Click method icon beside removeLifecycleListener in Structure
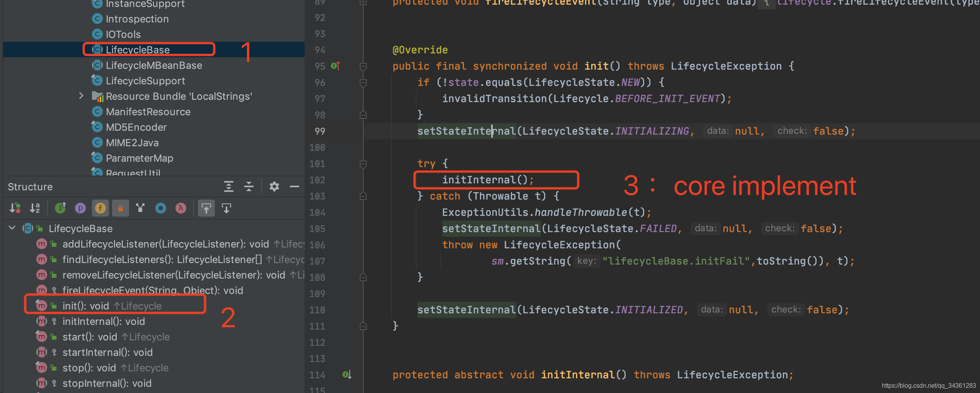Screen dimensions: 980x393 (x=42, y=275)
